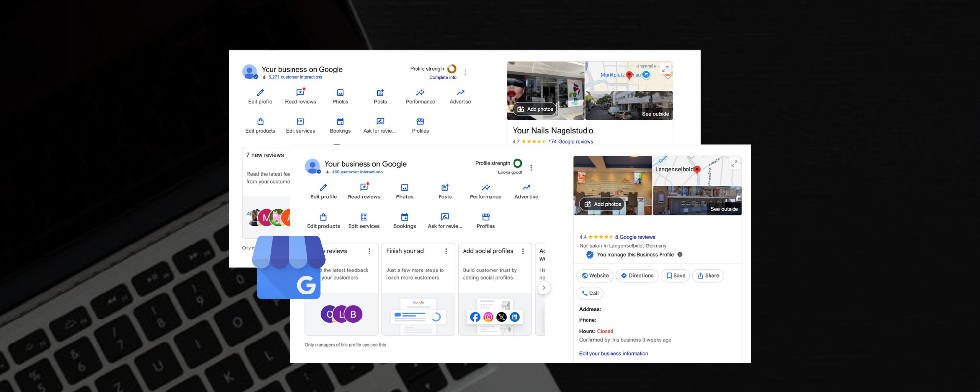The height and width of the screenshot is (392, 980).
Task: Open Posts in the back window
Action: click(x=380, y=97)
